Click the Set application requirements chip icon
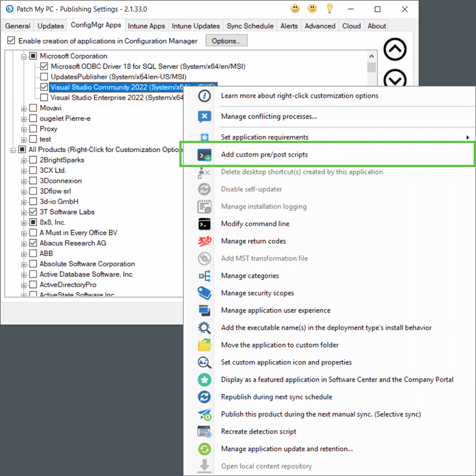The height and width of the screenshot is (476, 476). 204,137
